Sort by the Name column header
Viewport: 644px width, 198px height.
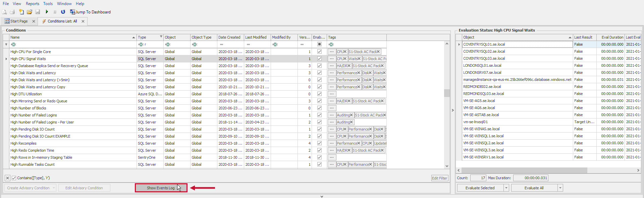coord(72,37)
